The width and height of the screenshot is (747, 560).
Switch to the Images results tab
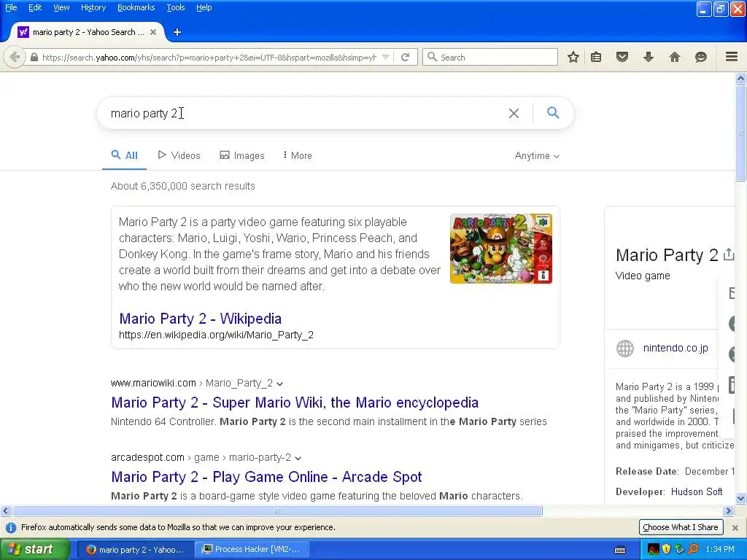pos(242,156)
